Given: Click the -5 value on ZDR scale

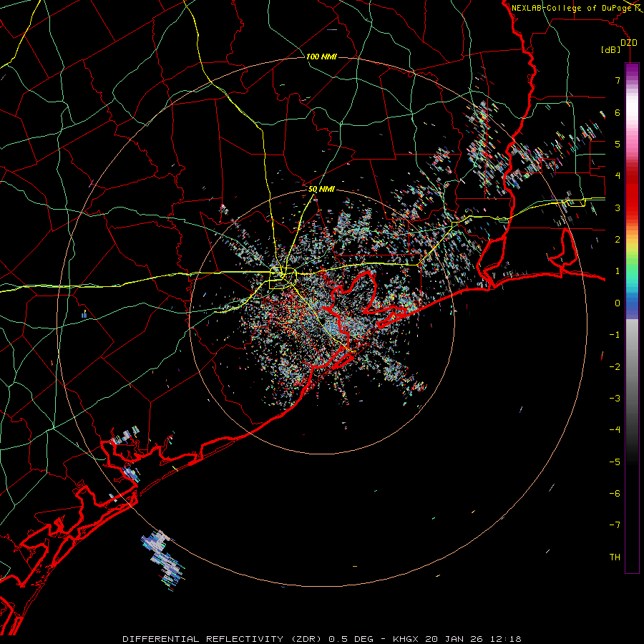Looking at the screenshot, I should pos(615,462).
